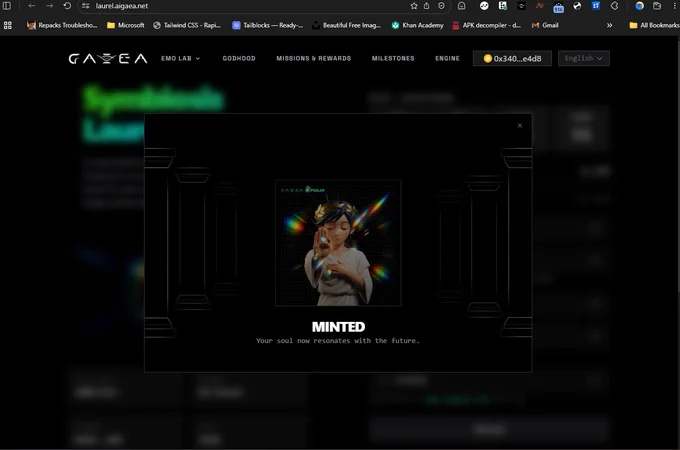The height and width of the screenshot is (450, 680).
Task: Go to the GODHOOD page
Action: tap(239, 59)
